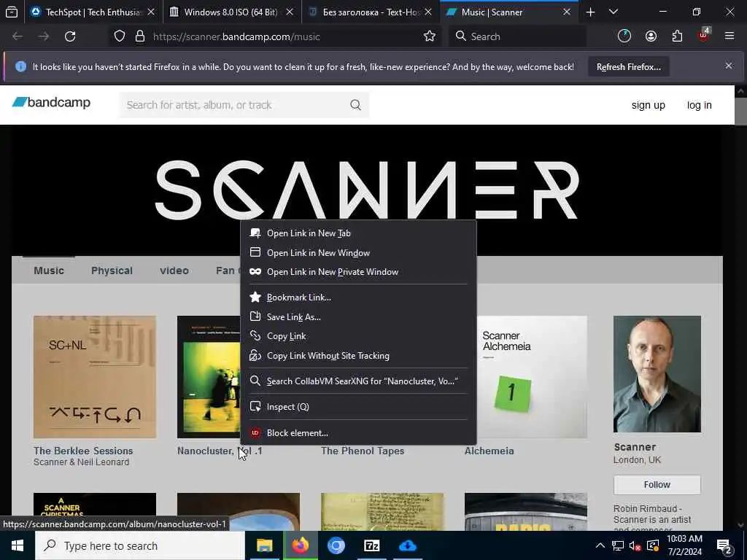747x560 pixels.
Task: Expand the list all tabs chevron
Action: coord(614,12)
